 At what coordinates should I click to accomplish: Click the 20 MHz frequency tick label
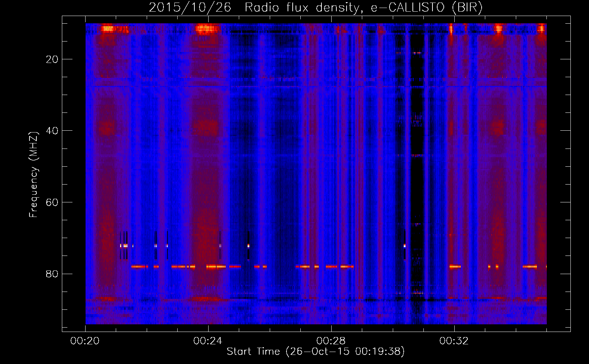click(52, 59)
